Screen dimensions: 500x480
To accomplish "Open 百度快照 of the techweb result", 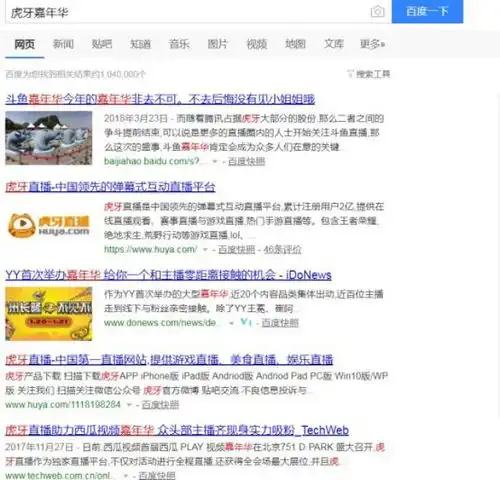I will click(157, 475).
